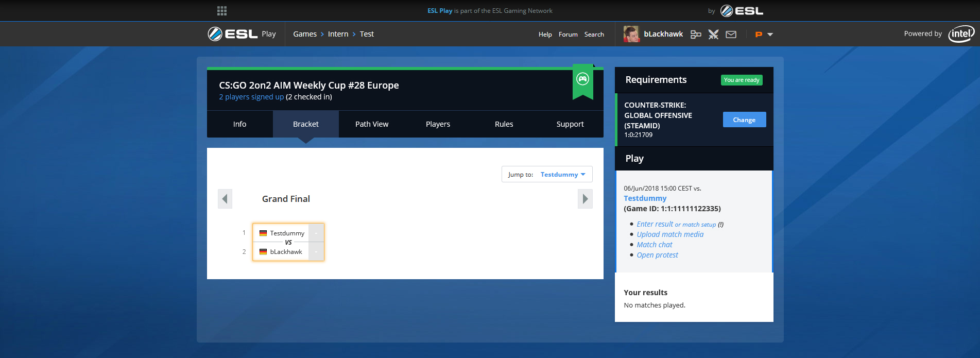The height and width of the screenshot is (358, 980).
Task: Go to next bracket round arrow
Action: (585, 199)
